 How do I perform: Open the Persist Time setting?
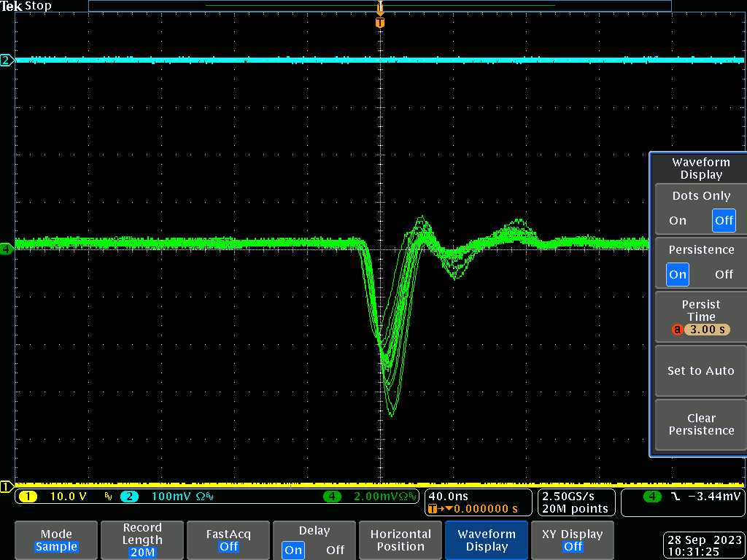click(x=701, y=317)
